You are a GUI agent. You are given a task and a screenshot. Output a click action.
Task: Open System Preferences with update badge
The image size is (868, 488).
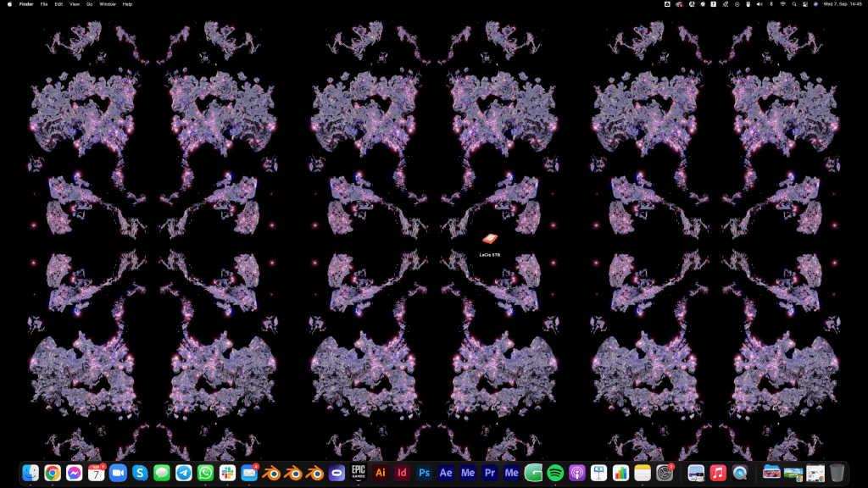665,473
